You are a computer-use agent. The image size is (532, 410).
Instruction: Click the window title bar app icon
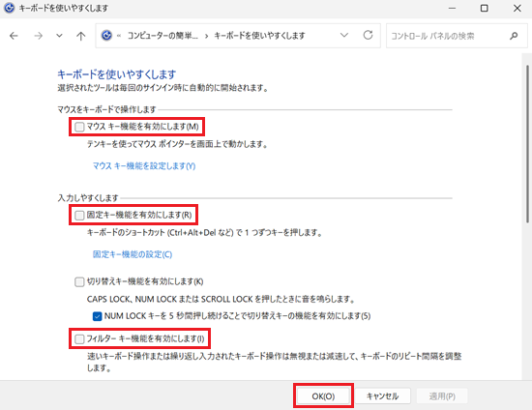point(9,8)
